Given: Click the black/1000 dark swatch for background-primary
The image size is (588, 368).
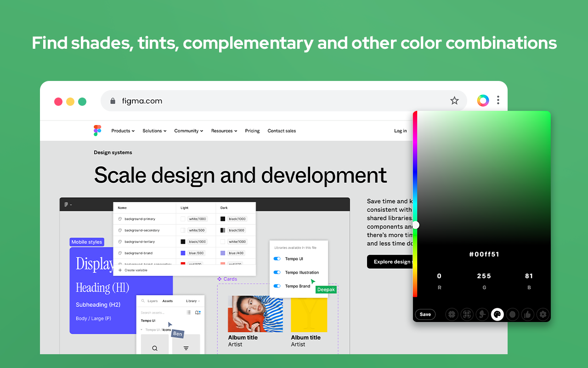Looking at the screenshot, I should [223, 219].
